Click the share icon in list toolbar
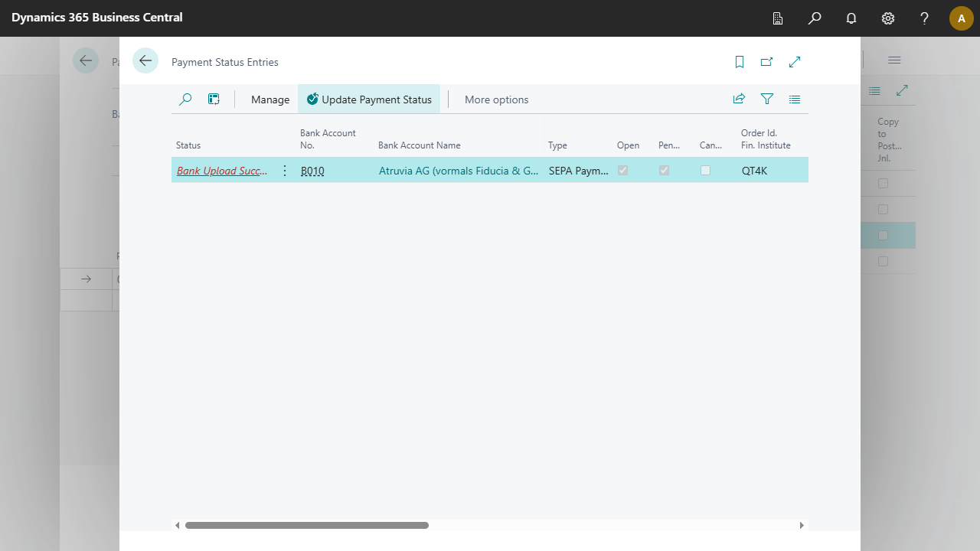This screenshot has width=980, height=551. pyautogui.click(x=739, y=99)
